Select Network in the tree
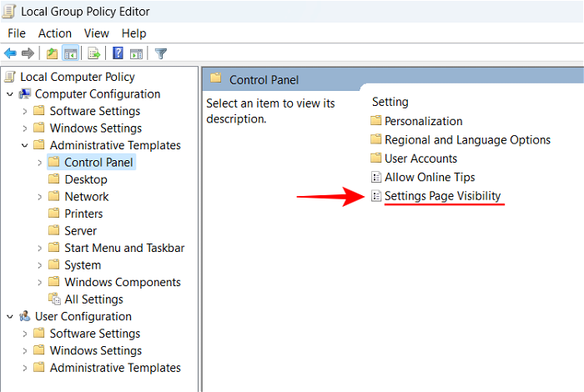This screenshot has height=392, width=584. point(87,197)
